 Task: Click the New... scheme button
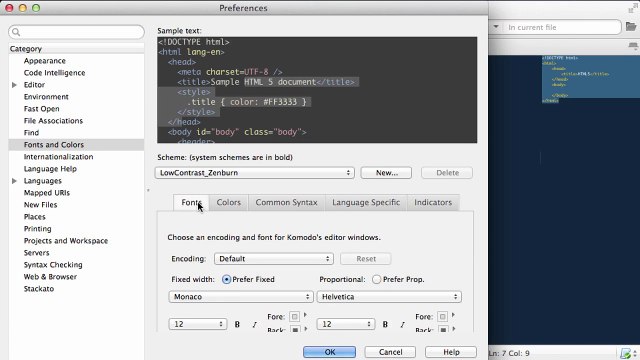[x=386, y=173]
